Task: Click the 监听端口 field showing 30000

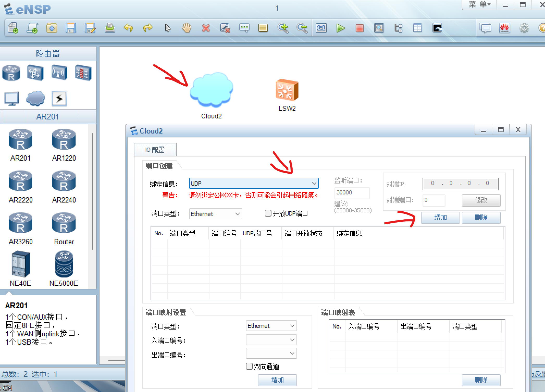Action: [x=352, y=193]
